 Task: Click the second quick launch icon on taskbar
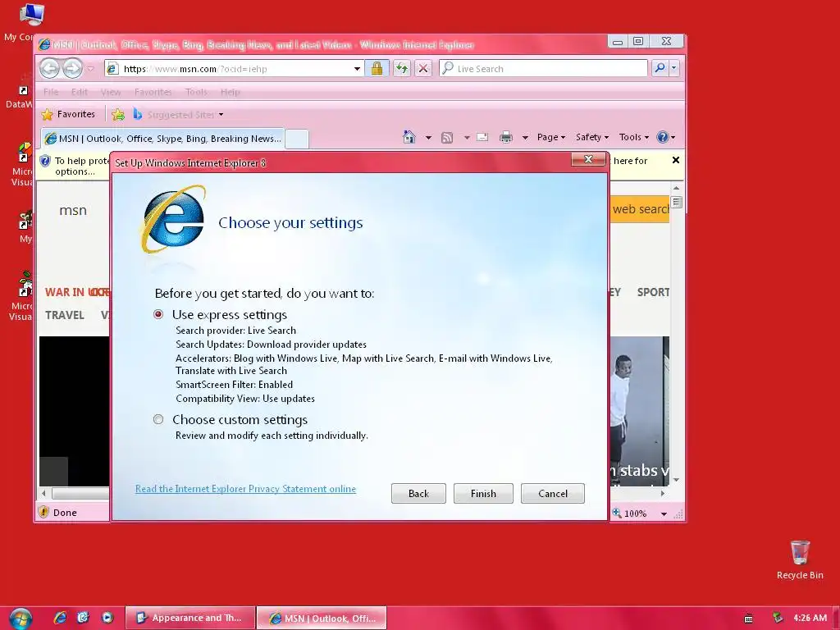click(83, 618)
